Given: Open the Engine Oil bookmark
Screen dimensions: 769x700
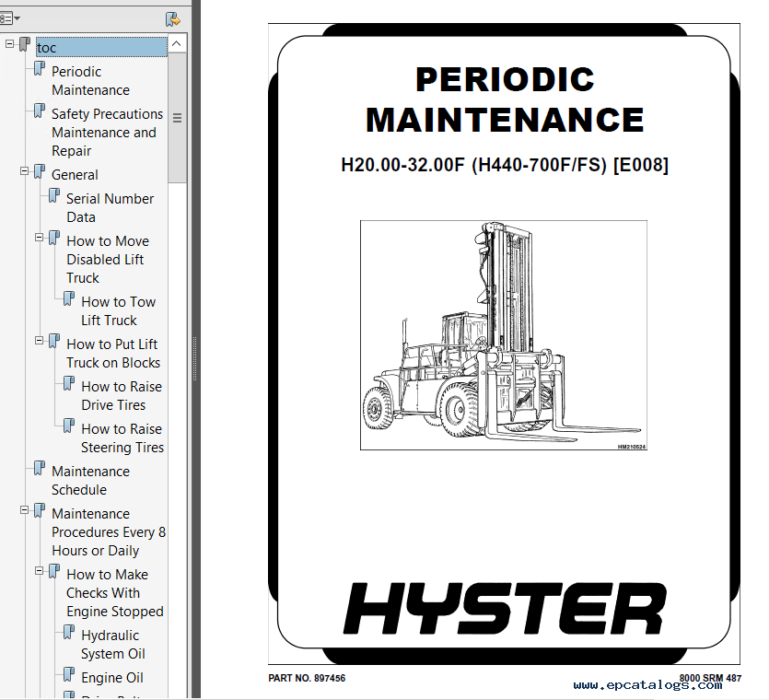Looking at the screenshot, I should [112, 678].
